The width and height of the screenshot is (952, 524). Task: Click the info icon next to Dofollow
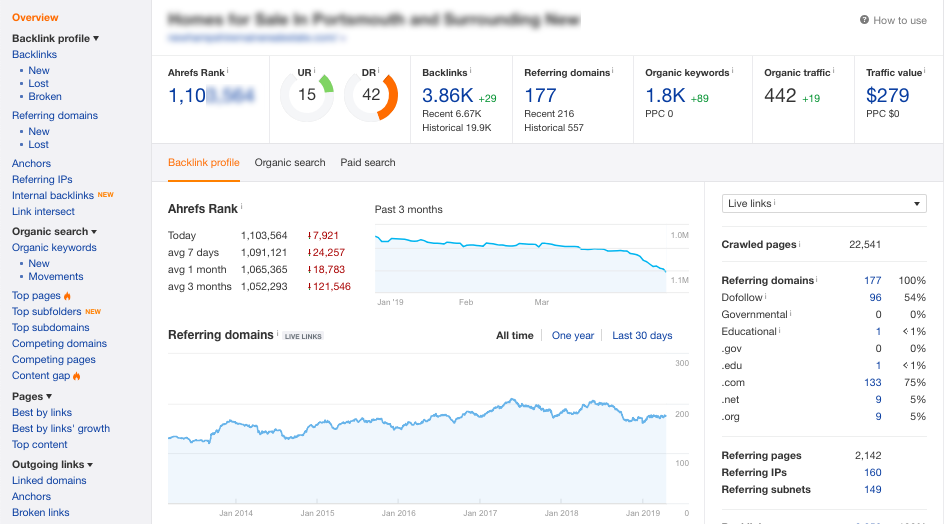766,296
